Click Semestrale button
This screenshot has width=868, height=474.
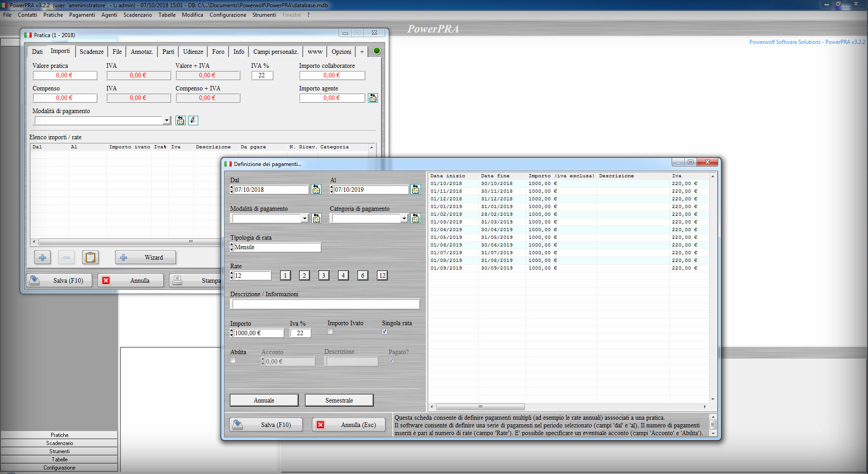pyautogui.click(x=339, y=400)
